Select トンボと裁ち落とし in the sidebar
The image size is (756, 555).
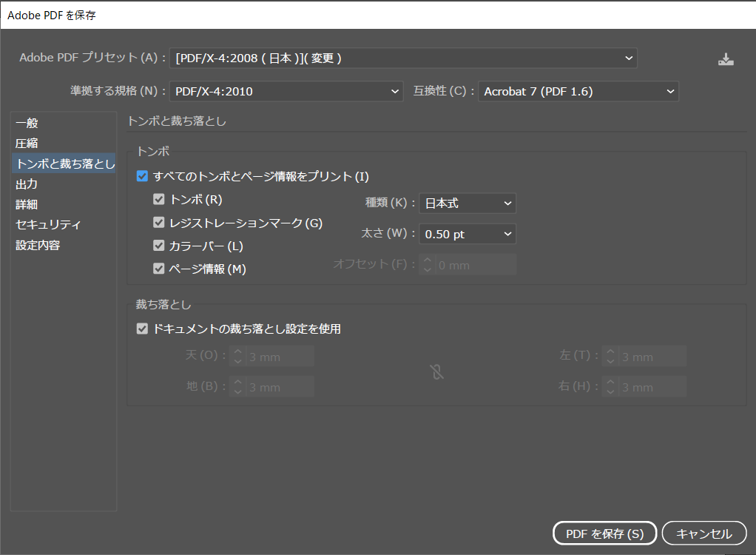coord(64,164)
